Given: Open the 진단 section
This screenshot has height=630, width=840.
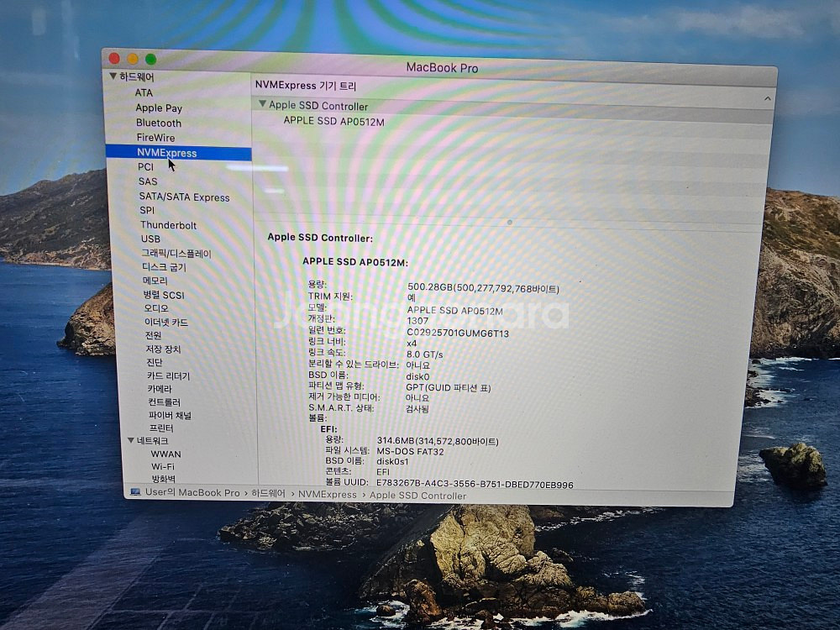Looking at the screenshot, I should pyautogui.click(x=155, y=362).
